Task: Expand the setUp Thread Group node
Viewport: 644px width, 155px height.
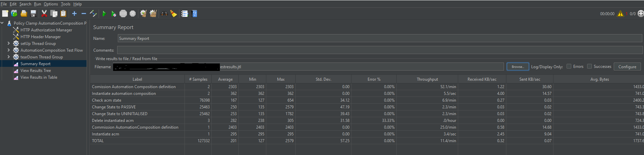Action: pyautogui.click(x=9, y=44)
